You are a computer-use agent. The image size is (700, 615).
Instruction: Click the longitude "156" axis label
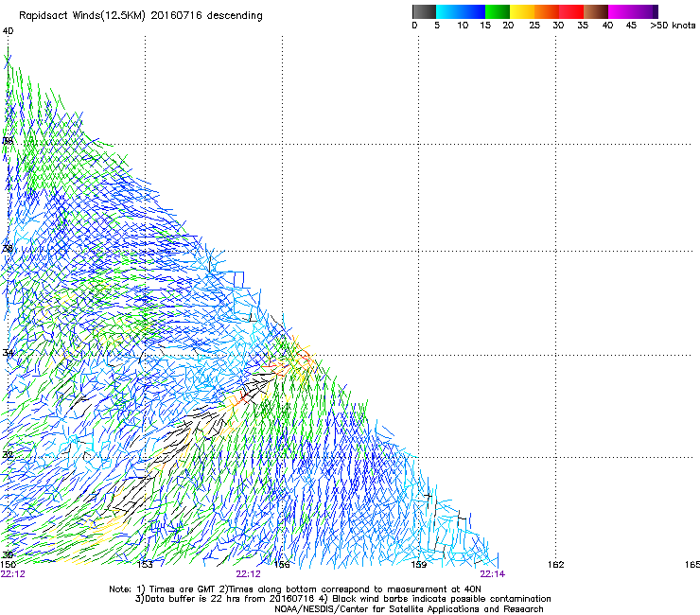pyautogui.click(x=282, y=565)
